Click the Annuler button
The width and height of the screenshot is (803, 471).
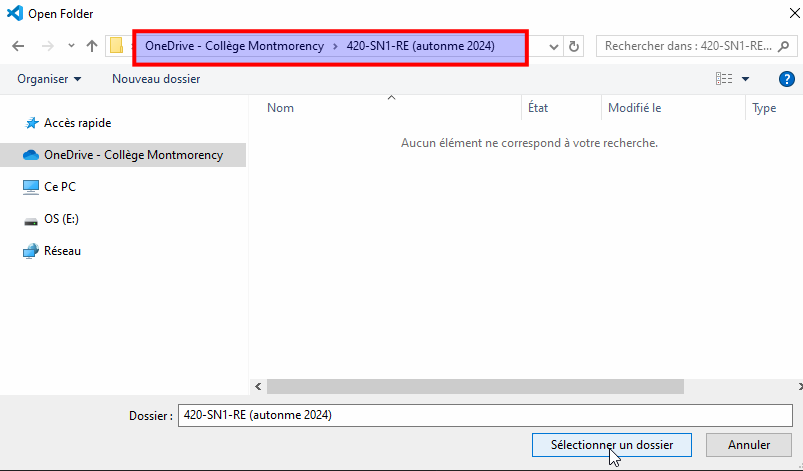(749, 445)
